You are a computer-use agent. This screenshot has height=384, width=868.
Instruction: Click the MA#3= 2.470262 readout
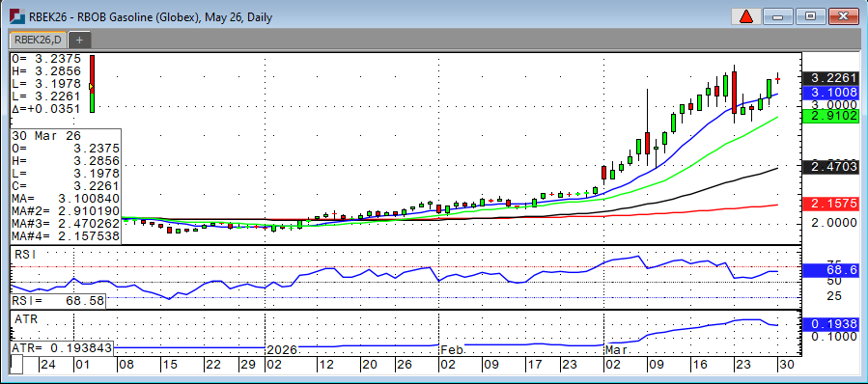[66, 224]
